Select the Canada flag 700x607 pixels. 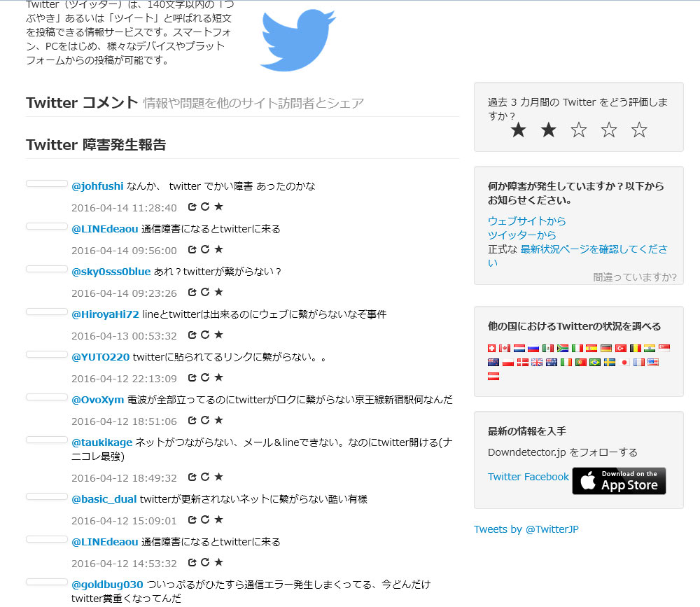[505, 349]
